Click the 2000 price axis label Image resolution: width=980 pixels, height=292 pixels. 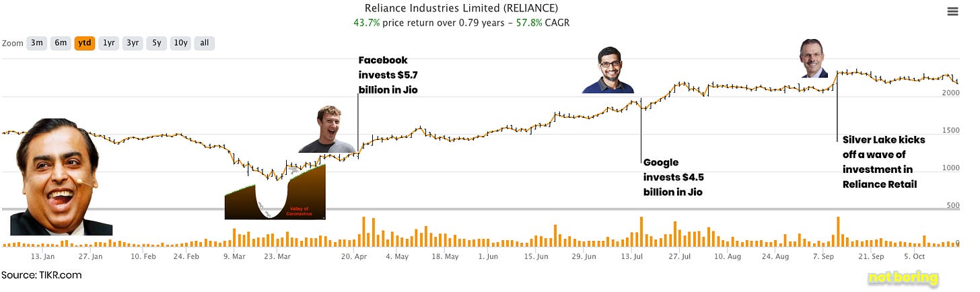click(x=951, y=92)
